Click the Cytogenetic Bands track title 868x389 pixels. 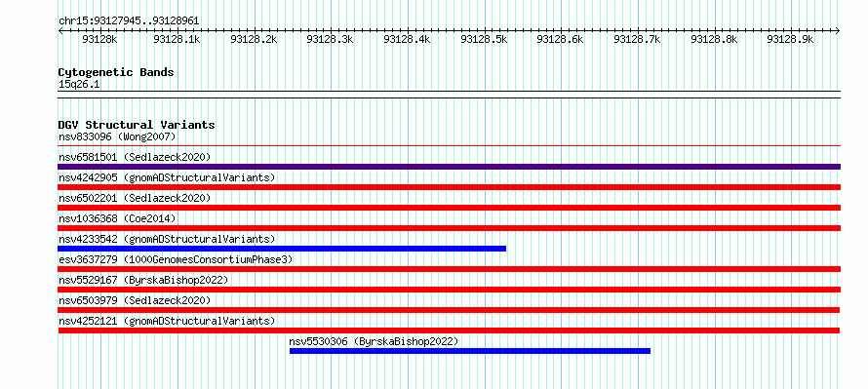(x=116, y=72)
